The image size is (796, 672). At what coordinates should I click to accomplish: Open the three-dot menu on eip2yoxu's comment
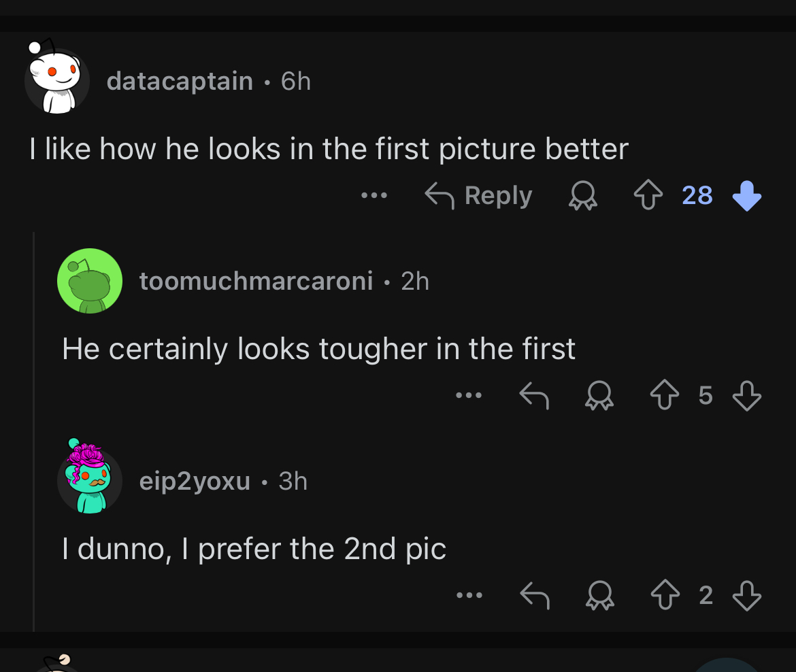(469, 596)
